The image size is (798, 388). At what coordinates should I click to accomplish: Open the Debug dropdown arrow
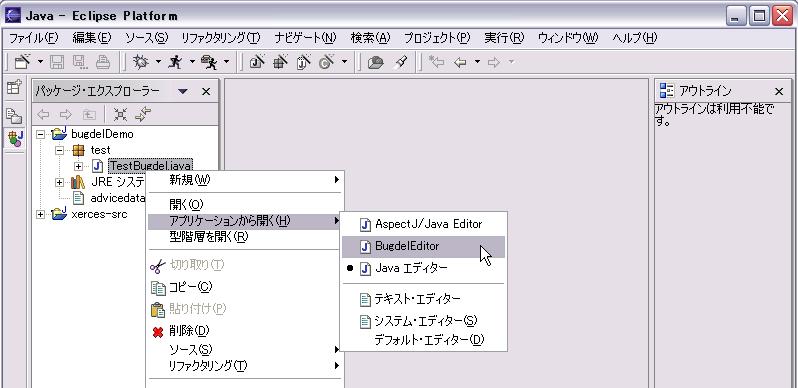coord(158,62)
